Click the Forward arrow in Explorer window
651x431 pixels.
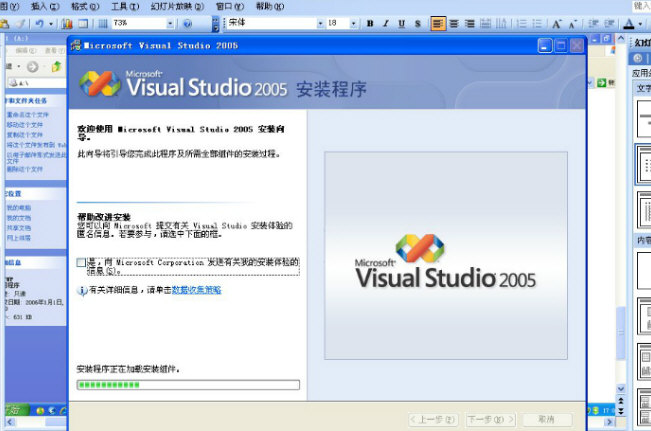pos(32,66)
